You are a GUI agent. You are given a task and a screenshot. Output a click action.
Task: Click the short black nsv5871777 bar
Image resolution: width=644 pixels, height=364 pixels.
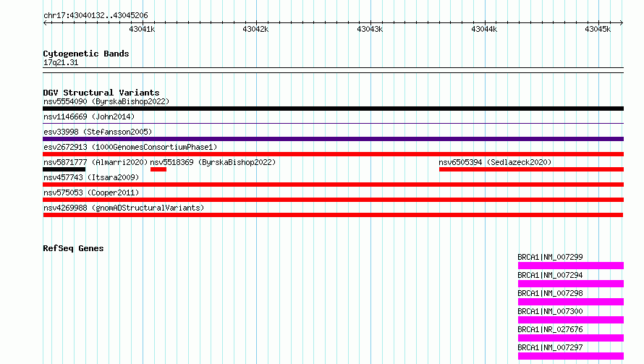coord(64,169)
